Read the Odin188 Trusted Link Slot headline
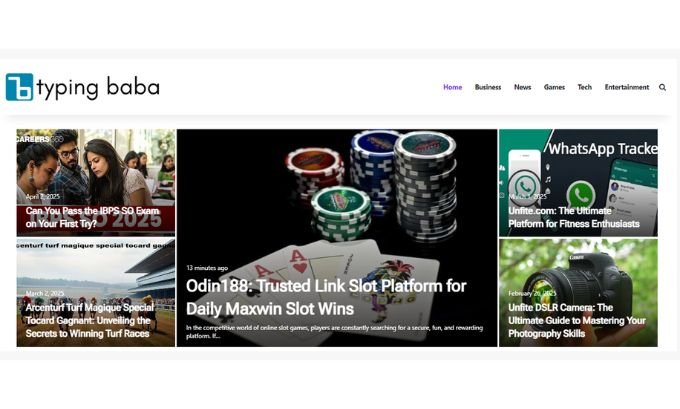Viewport: 680px width, 409px height. coord(326,298)
